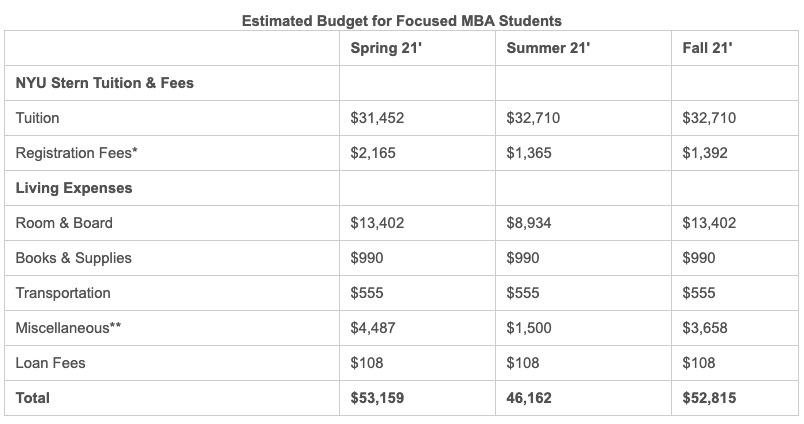Select the NYU Stern Tuition & Fees heading
Viewport: 804px width, 424px height.
[x=105, y=83]
